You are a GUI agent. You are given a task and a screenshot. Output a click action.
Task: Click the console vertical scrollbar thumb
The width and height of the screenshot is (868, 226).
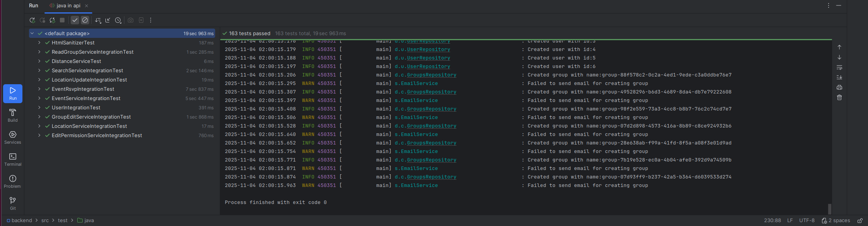point(829,209)
